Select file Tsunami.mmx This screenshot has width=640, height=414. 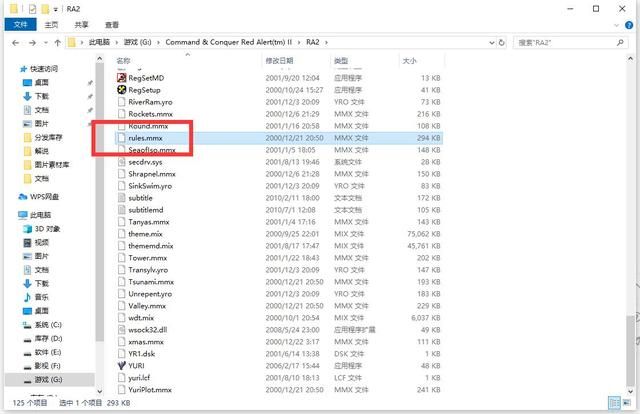(x=151, y=282)
